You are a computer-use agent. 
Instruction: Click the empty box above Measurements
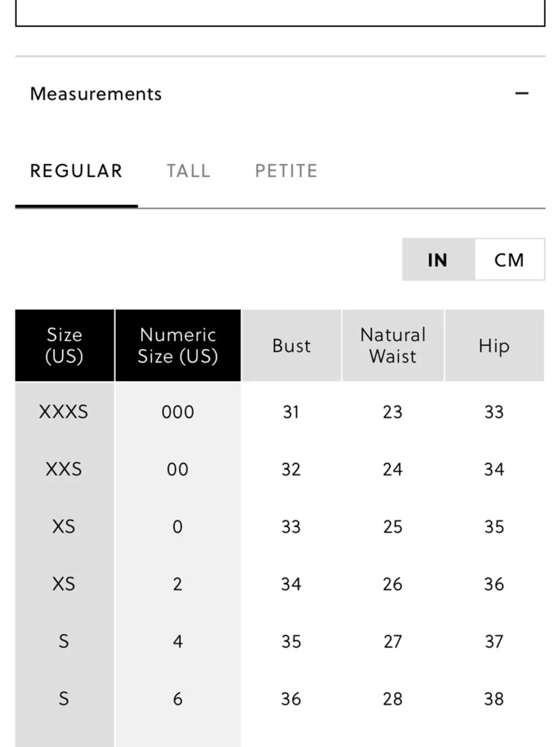click(280, 12)
